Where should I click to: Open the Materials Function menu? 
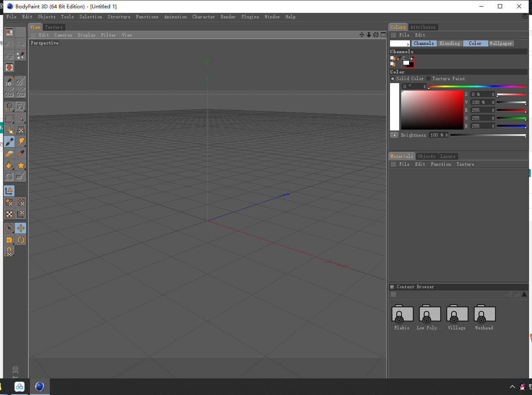tap(441, 164)
